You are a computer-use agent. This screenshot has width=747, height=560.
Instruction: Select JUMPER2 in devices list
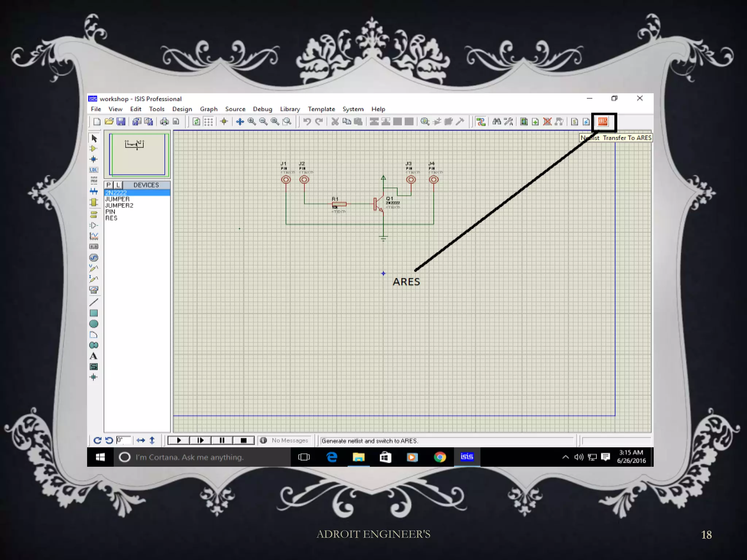(119, 205)
